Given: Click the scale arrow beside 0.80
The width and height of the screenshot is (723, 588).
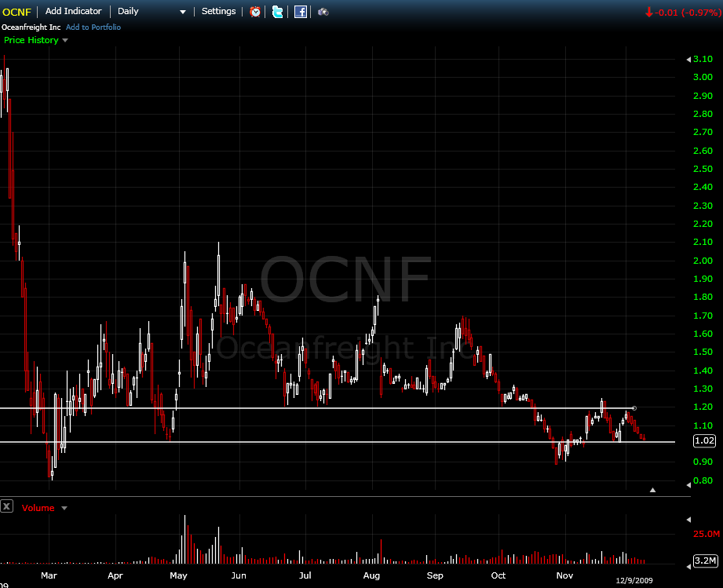Looking at the screenshot, I should [x=688, y=484].
